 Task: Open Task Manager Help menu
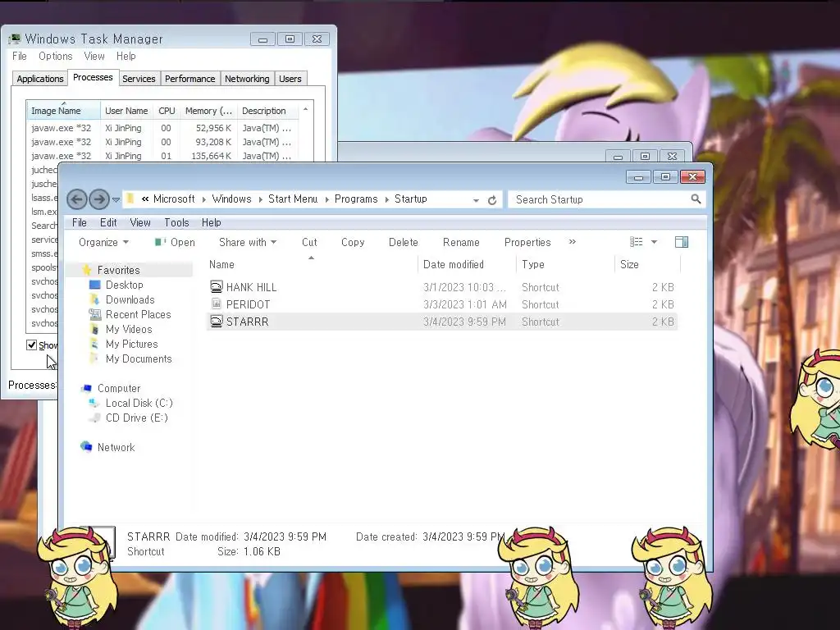126,56
